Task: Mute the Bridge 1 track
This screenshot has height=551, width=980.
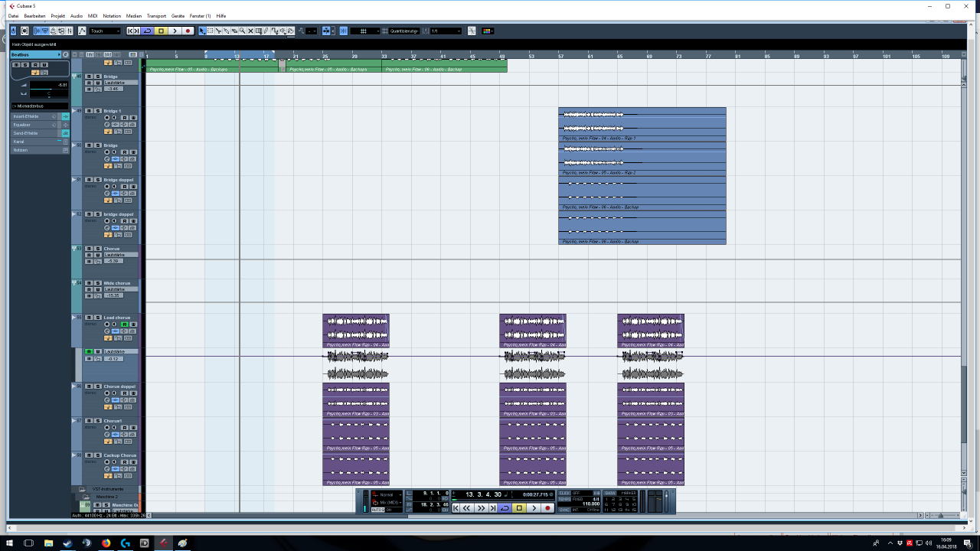Action: point(89,111)
